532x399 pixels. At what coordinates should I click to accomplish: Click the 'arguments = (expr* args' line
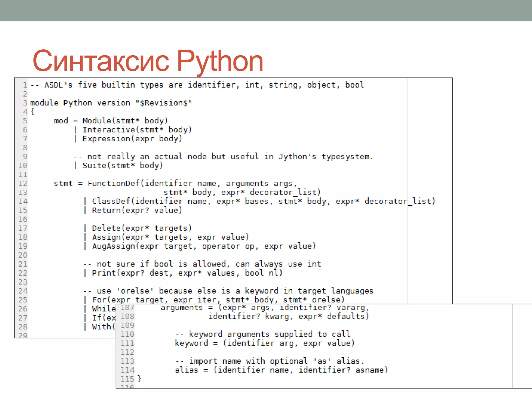265,308
